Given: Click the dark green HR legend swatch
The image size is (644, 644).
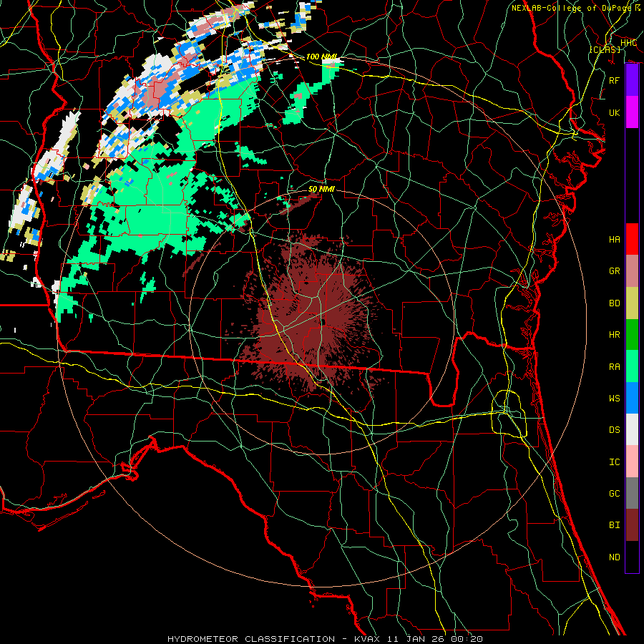Looking at the screenshot, I should coord(632,334).
